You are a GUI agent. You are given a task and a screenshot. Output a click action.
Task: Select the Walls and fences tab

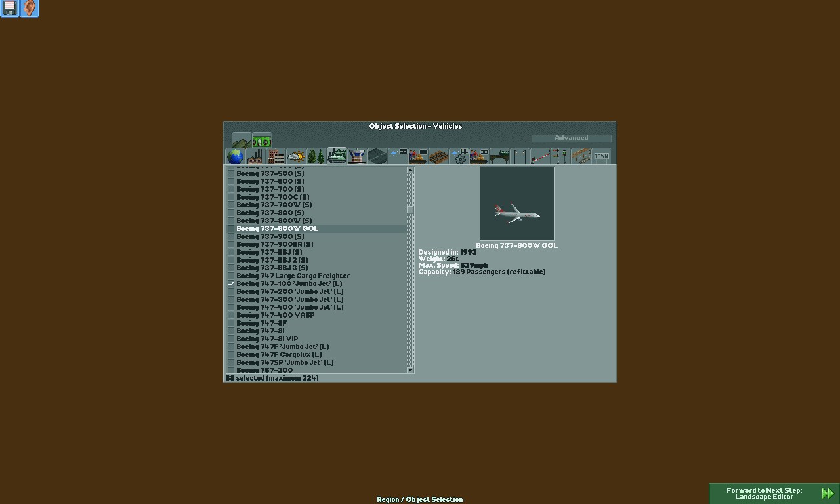pyautogui.click(x=581, y=156)
